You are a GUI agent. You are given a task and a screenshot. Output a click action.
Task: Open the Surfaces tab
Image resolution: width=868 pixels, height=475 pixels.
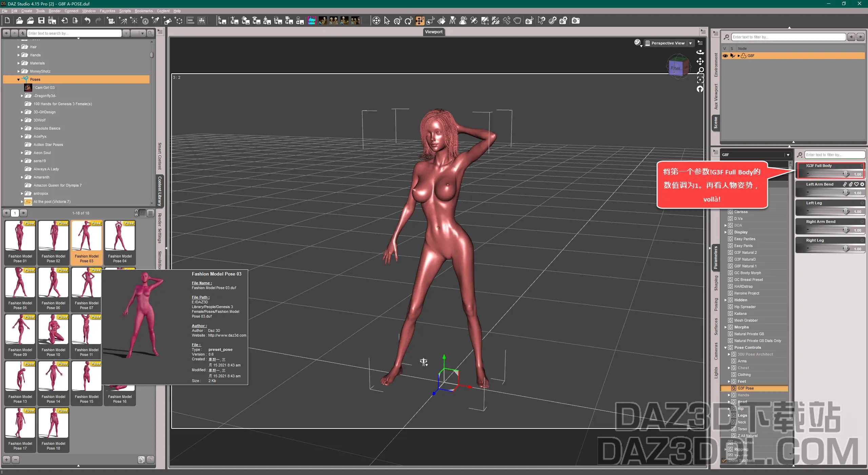pyautogui.click(x=716, y=326)
